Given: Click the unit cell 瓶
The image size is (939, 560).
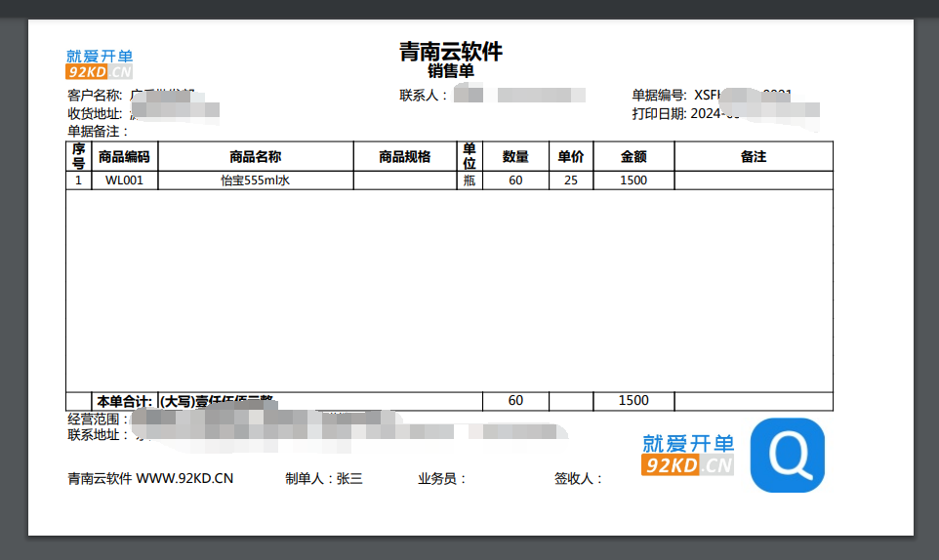Looking at the screenshot, I should point(469,180).
